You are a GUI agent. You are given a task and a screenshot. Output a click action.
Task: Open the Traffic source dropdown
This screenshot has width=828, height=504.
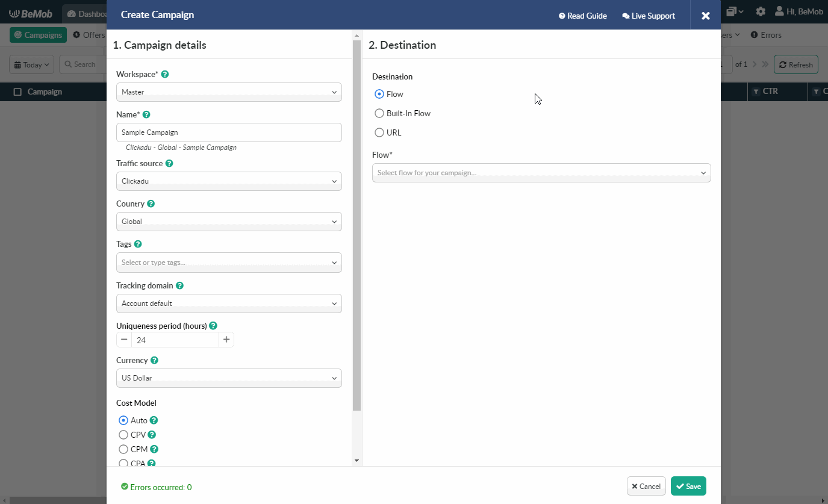(x=229, y=181)
